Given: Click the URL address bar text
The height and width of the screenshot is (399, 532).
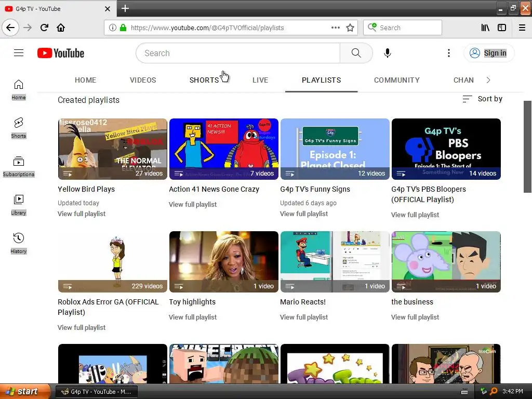Looking at the screenshot, I should coord(207,28).
